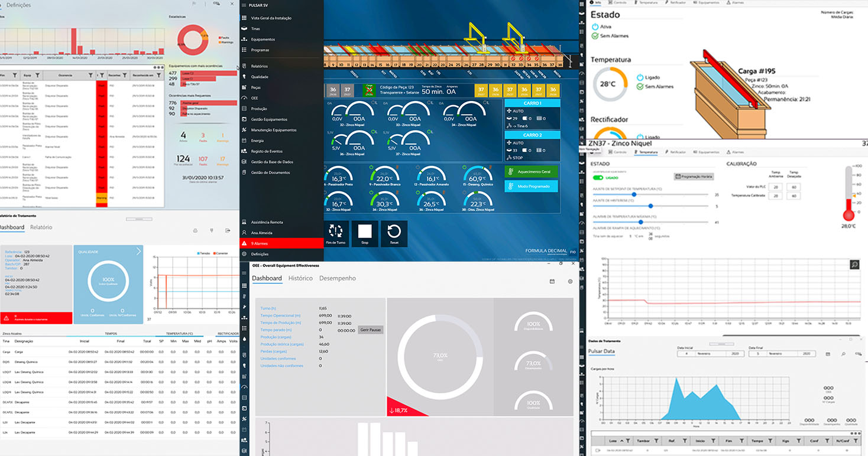Click the alarme de temperatura máxima slider

coord(650,222)
